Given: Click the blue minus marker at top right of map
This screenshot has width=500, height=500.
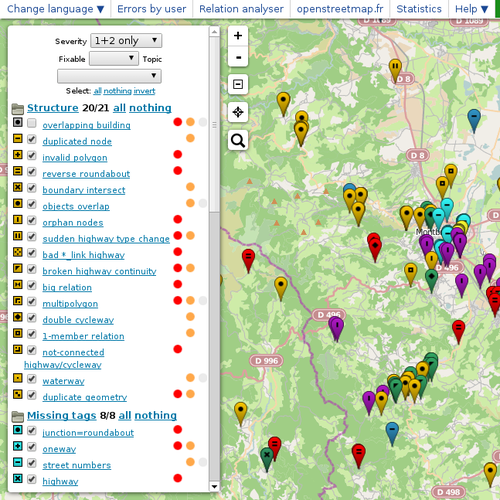Looking at the screenshot, I should pos(474,119).
